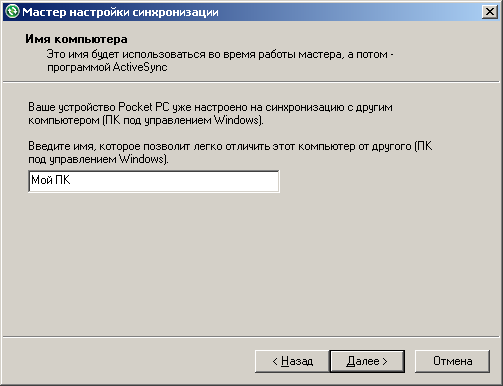Screen dimensions: 503x386
Task: Click empty dialog area below the name field
Action: (x=250, y=263)
